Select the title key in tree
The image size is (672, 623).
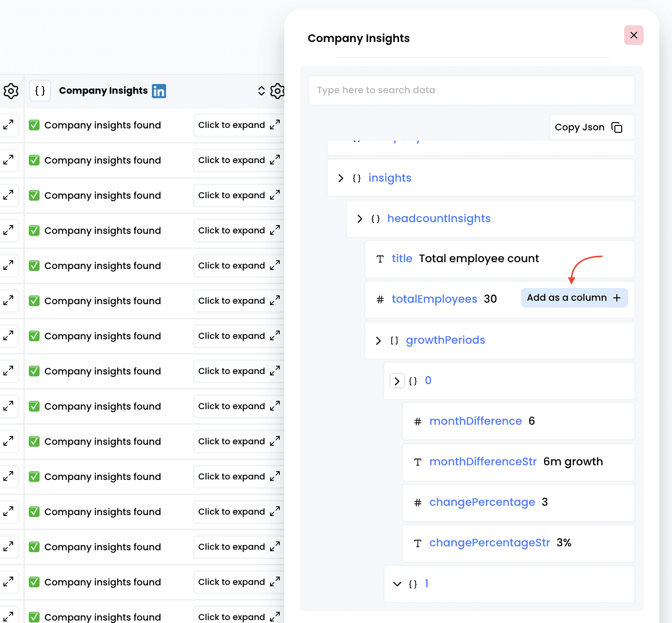[x=402, y=259]
